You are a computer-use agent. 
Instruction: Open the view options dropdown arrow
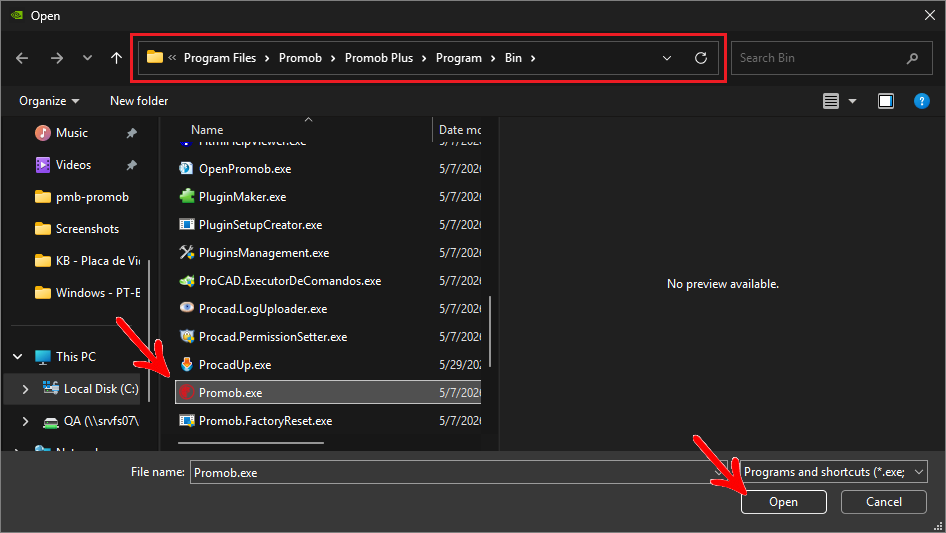852,101
